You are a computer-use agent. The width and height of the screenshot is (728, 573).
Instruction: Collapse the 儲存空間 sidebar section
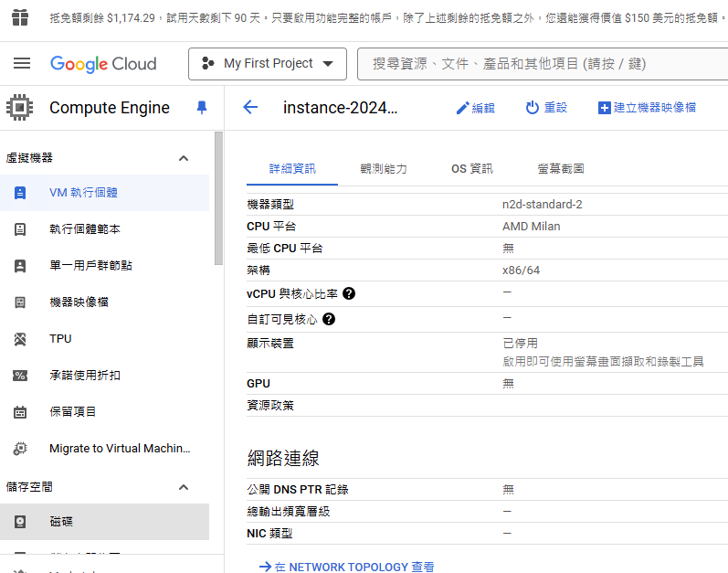184,487
